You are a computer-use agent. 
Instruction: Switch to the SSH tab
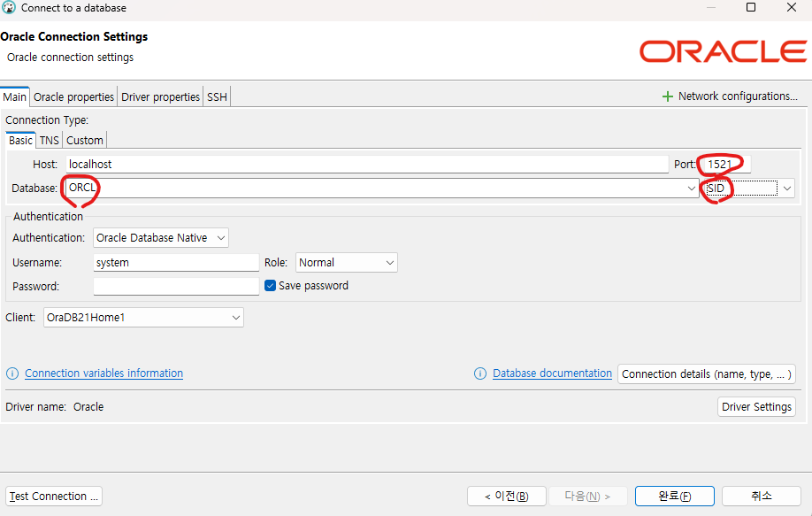click(217, 96)
